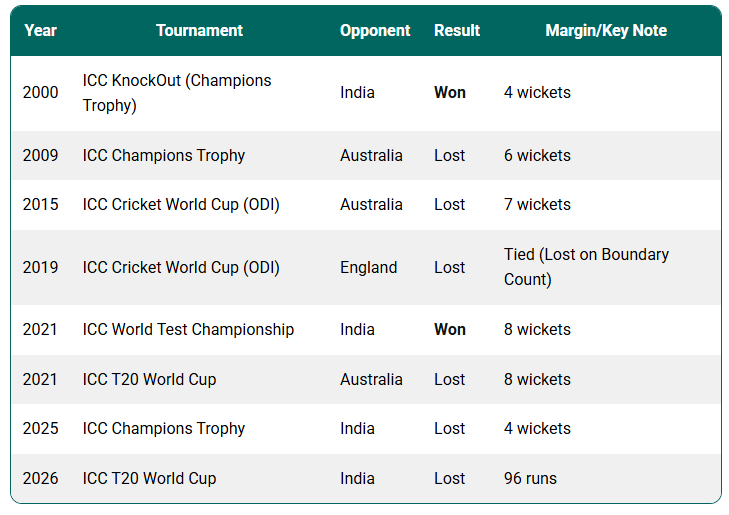Click the Result column header

(x=457, y=30)
